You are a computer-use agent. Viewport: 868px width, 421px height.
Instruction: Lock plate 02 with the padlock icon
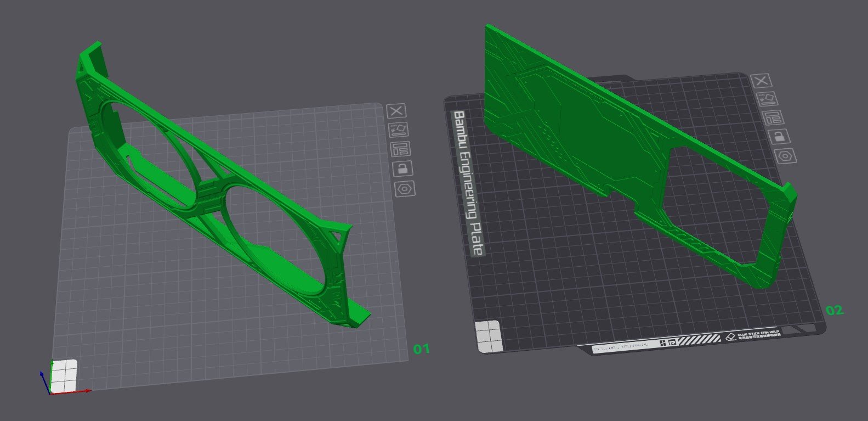(779, 136)
